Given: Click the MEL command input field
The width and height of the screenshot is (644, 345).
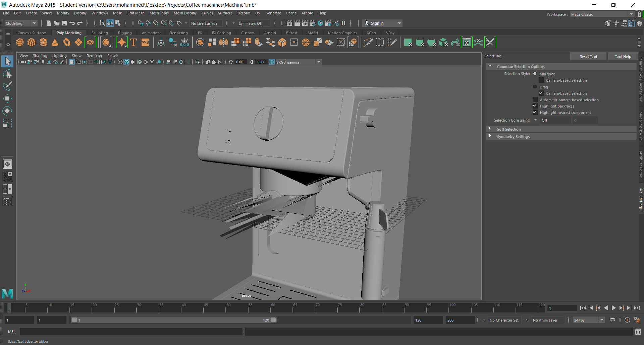Looking at the screenshot, I should [131, 332].
